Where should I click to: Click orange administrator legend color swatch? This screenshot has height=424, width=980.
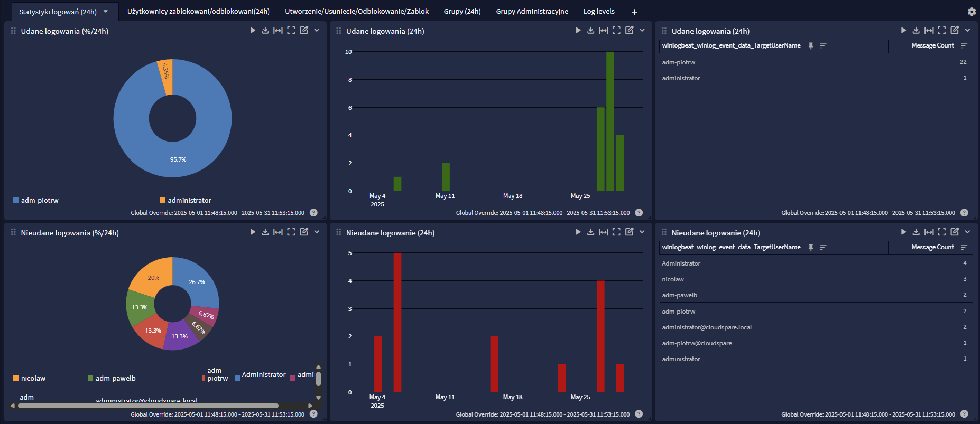(x=163, y=201)
